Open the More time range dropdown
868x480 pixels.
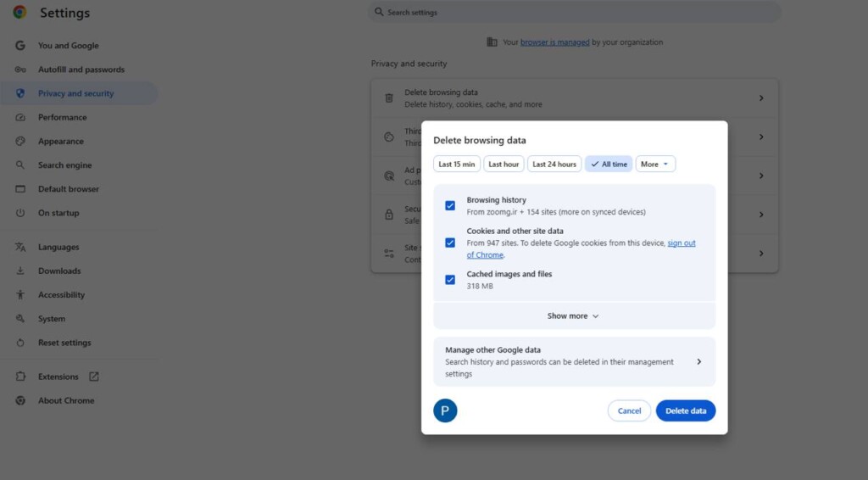tap(655, 165)
